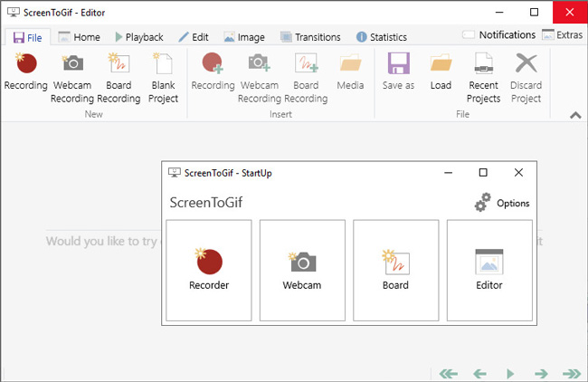Insert a Recording from the Insert group
This screenshot has width=588, height=382.
(213, 72)
